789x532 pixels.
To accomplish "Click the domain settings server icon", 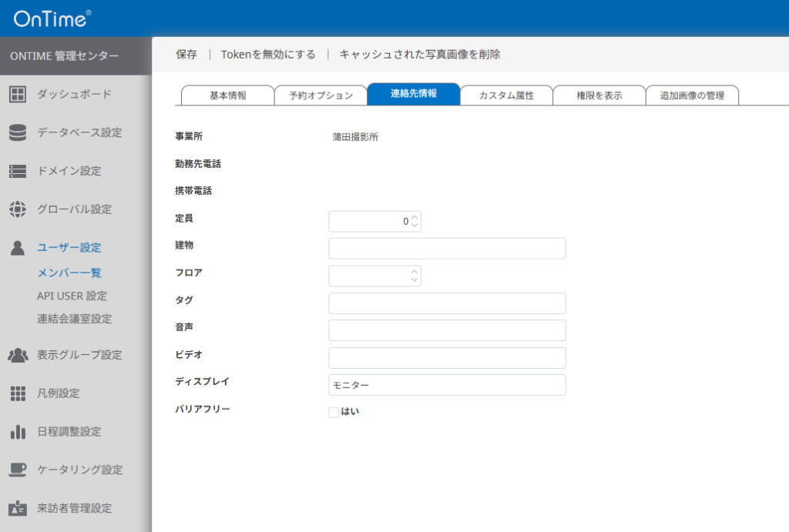I will click(x=18, y=171).
